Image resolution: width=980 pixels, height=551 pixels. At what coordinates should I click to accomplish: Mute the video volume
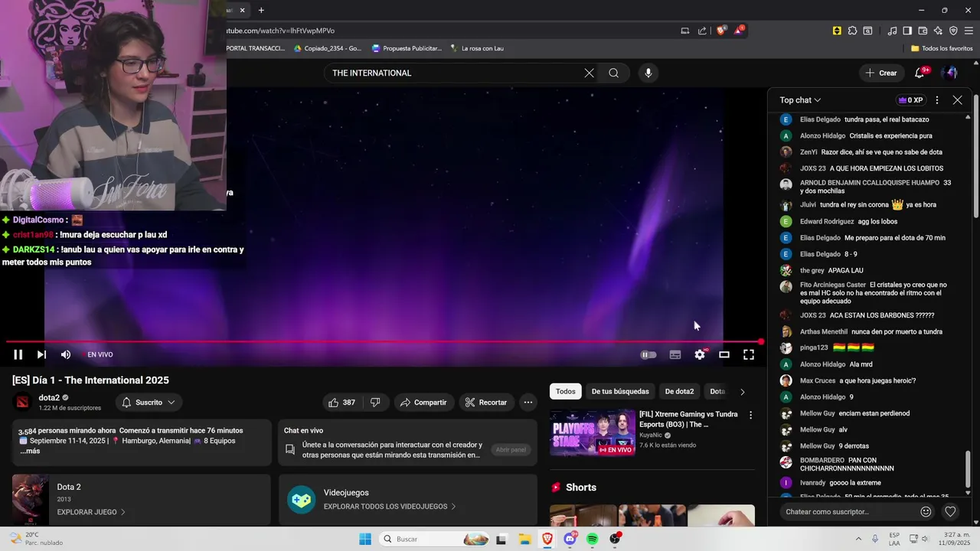(66, 354)
